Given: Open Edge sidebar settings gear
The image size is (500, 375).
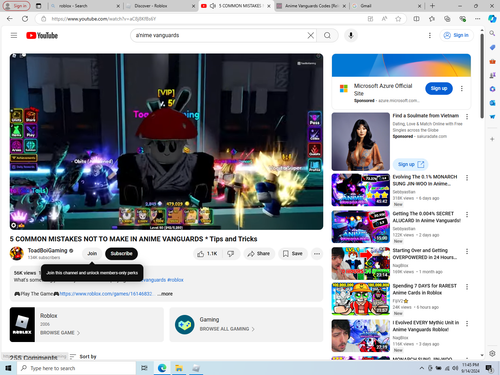Looking at the screenshot, I should tap(492, 353).
